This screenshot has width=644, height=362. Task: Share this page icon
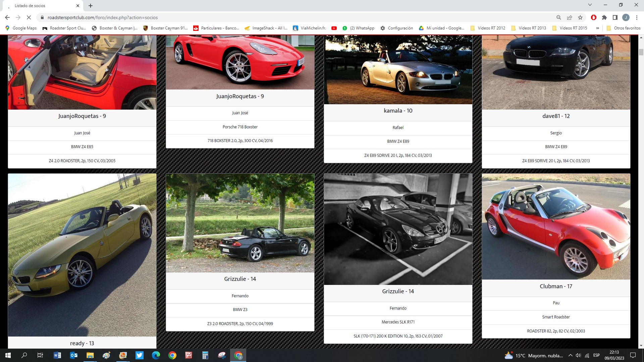(570, 17)
